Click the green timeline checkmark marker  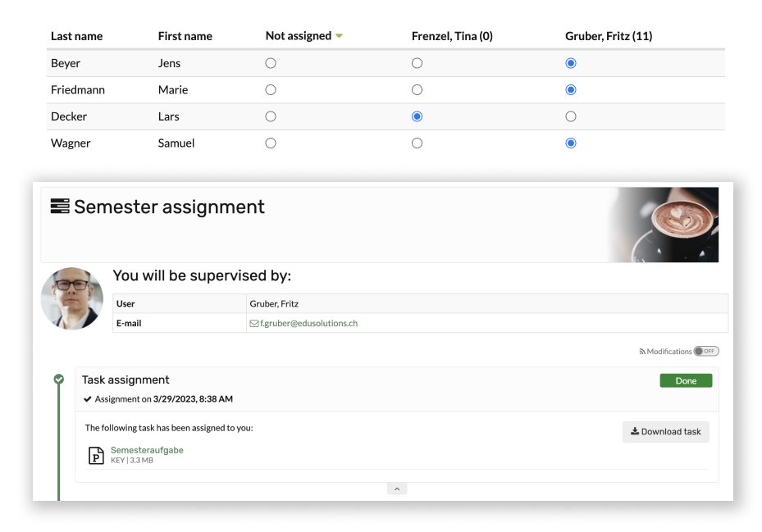pos(59,379)
